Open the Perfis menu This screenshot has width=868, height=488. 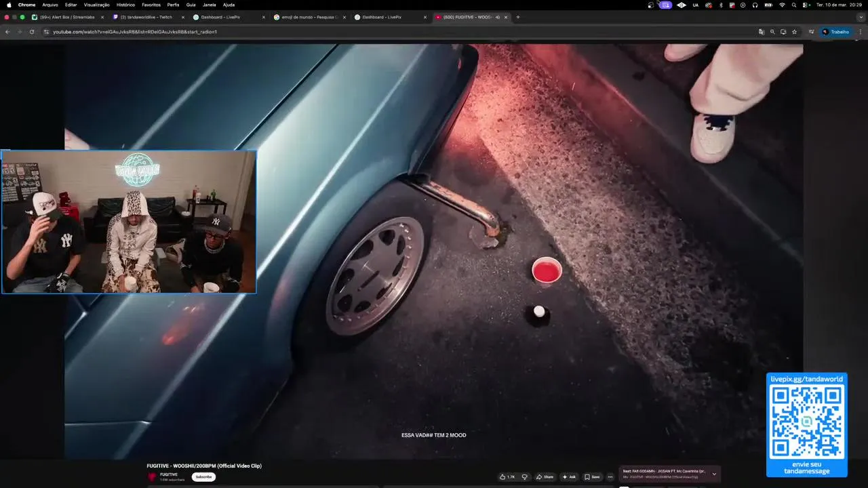(x=174, y=5)
